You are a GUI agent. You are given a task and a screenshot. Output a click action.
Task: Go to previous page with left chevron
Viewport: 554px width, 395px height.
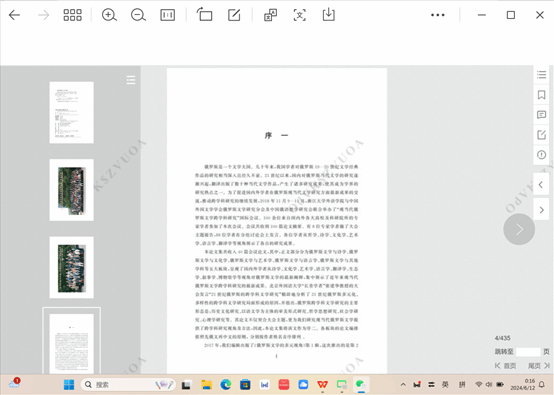[x=541, y=184]
